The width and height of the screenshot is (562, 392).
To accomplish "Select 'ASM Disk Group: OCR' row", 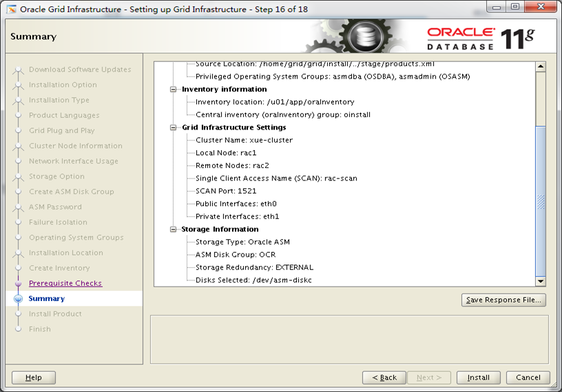I will [236, 255].
